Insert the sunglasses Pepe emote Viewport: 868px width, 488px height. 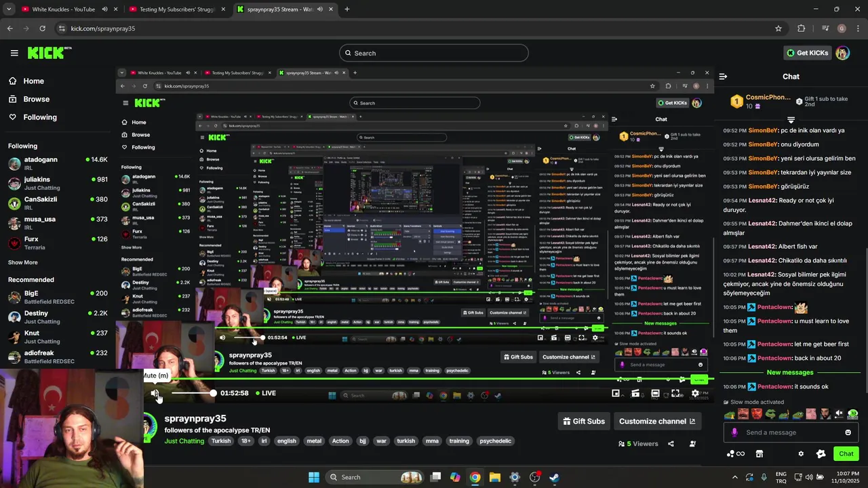point(770,414)
